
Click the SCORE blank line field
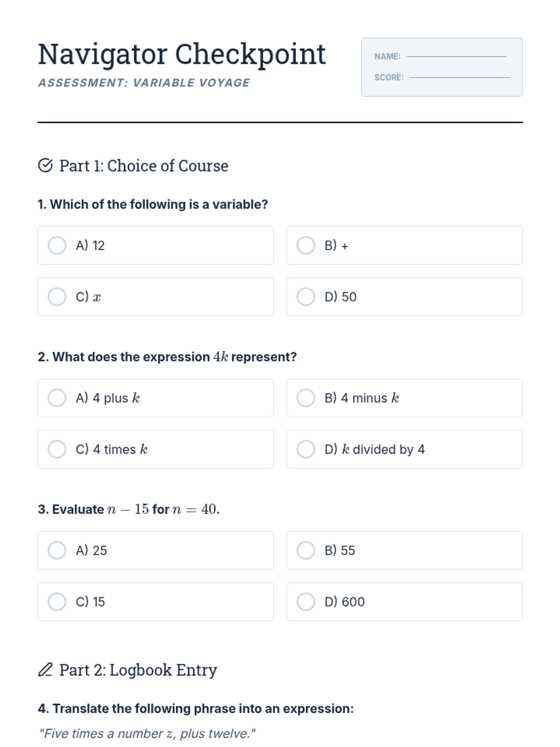pyautogui.click(x=459, y=77)
